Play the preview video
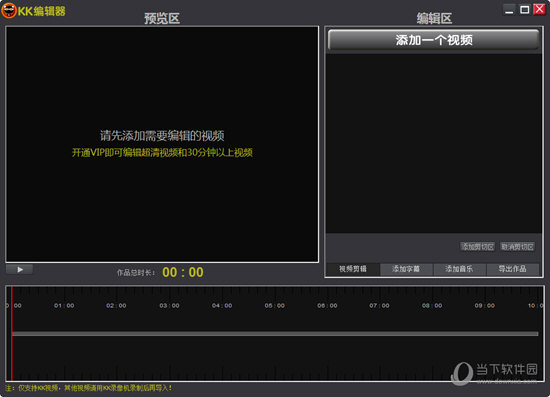The height and width of the screenshot is (397, 550). tap(20, 269)
